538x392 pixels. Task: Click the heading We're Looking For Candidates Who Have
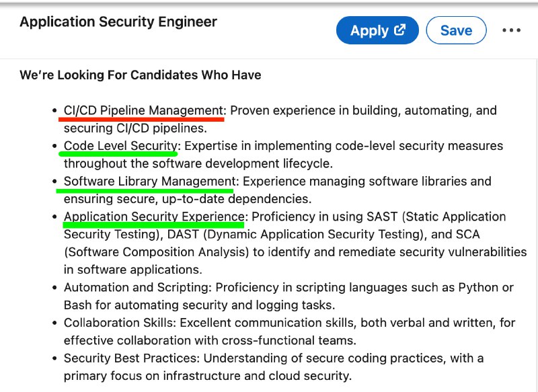click(x=141, y=75)
